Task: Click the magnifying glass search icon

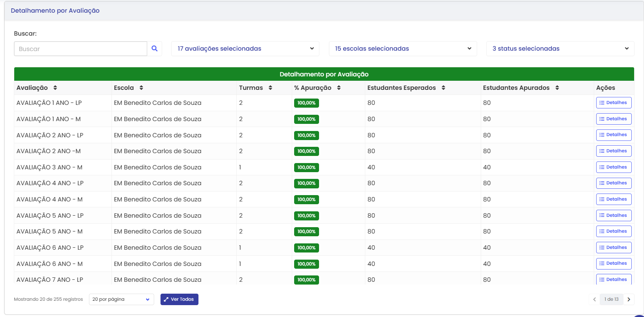Action: pos(155,49)
